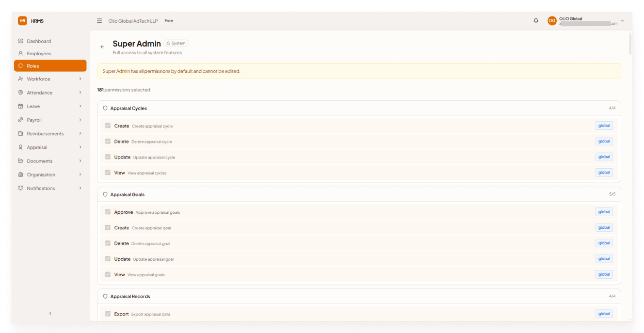644x333 pixels.
Task: Click global badge for Create appraisal cycle
Action: (604, 126)
